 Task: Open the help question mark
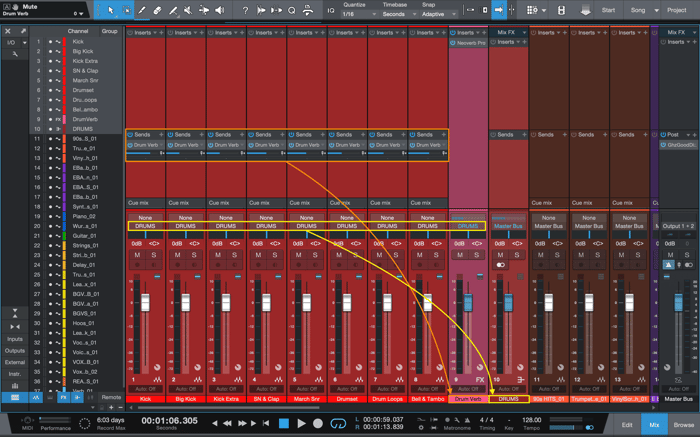pos(245,10)
